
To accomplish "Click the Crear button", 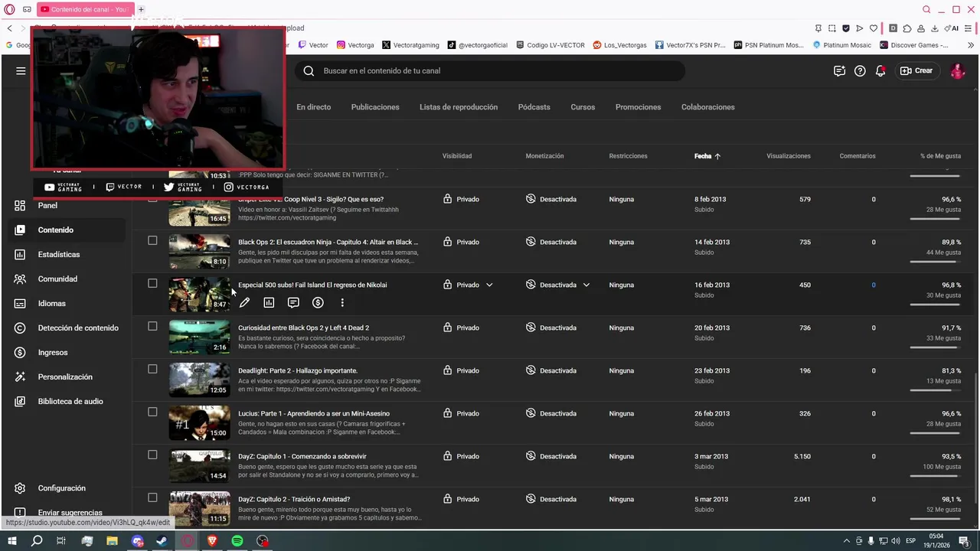I will (x=916, y=70).
